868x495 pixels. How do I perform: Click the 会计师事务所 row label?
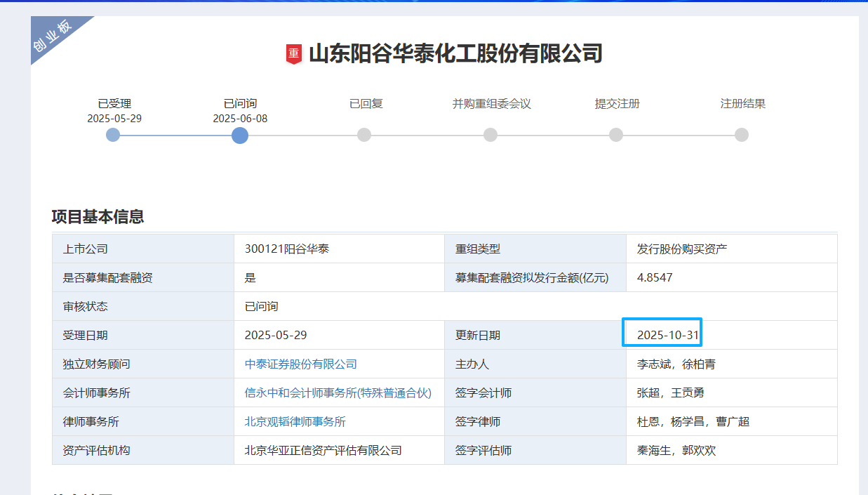97,392
